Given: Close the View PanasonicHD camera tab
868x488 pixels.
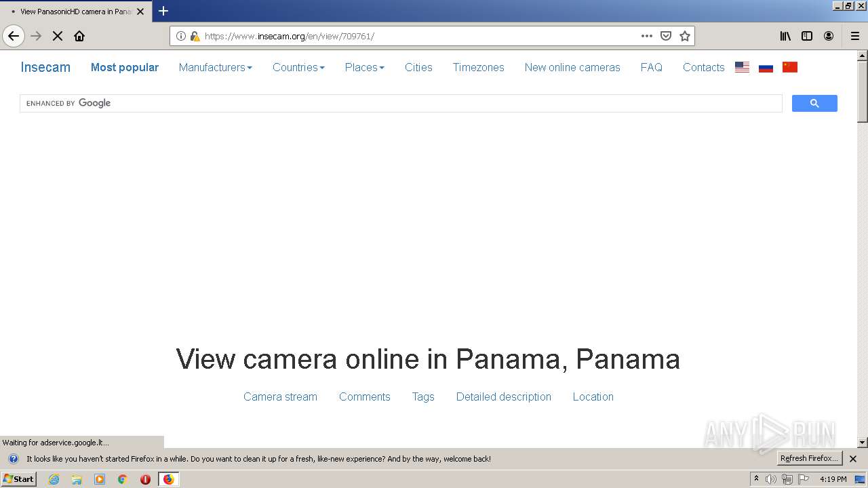Looking at the screenshot, I should click(140, 12).
